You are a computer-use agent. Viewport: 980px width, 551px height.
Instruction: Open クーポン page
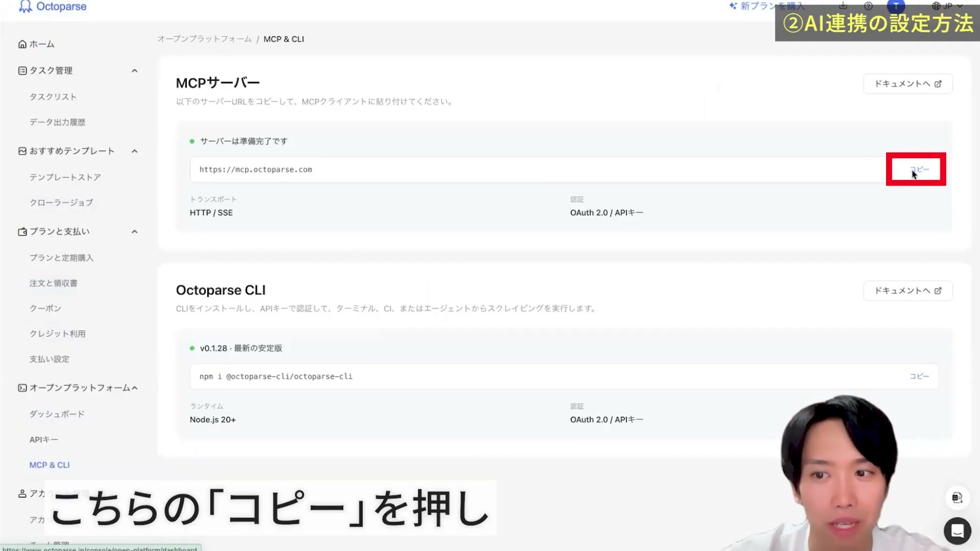point(45,309)
